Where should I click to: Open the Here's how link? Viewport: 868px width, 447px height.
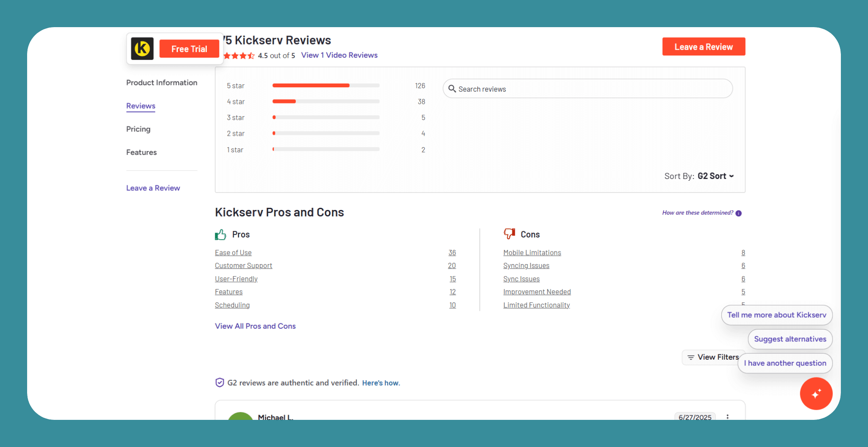click(381, 383)
